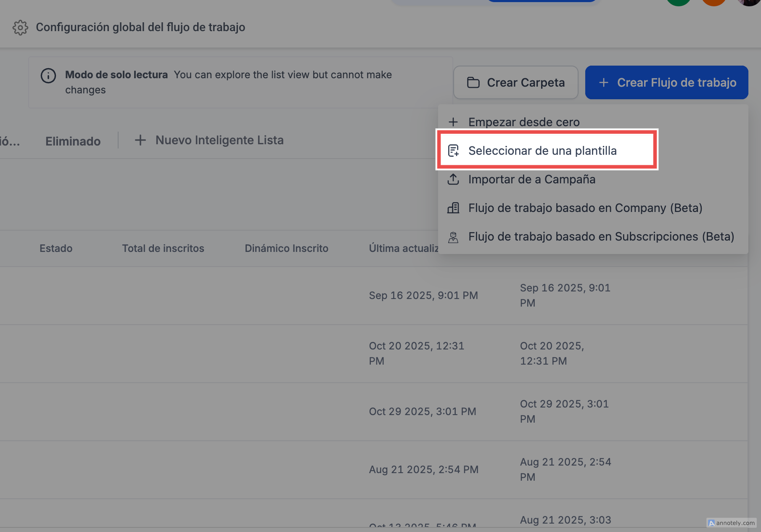Click the building icon for the Company workflow
The height and width of the screenshot is (532, 761).
(453, 208)
